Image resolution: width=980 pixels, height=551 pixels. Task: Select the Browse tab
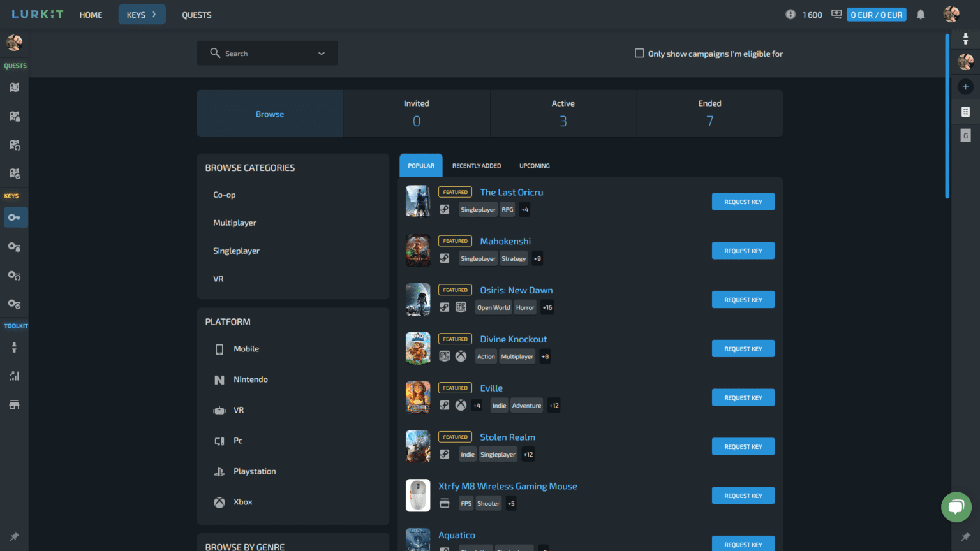270,114
